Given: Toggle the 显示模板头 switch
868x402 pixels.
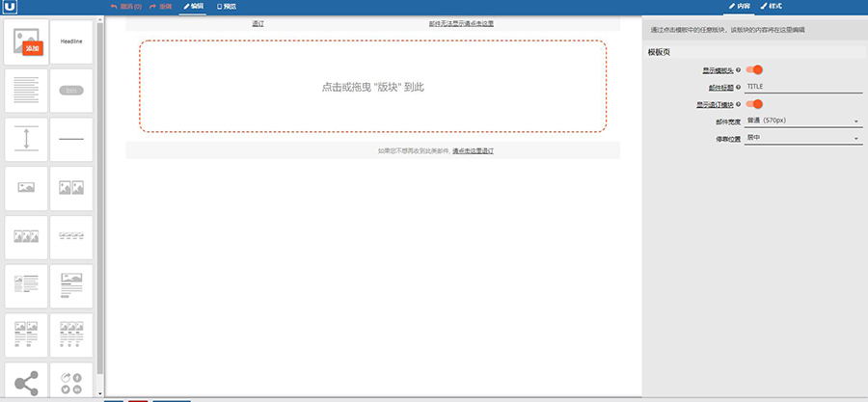Looking at the screenshot, I should click(x=755, y=69).
